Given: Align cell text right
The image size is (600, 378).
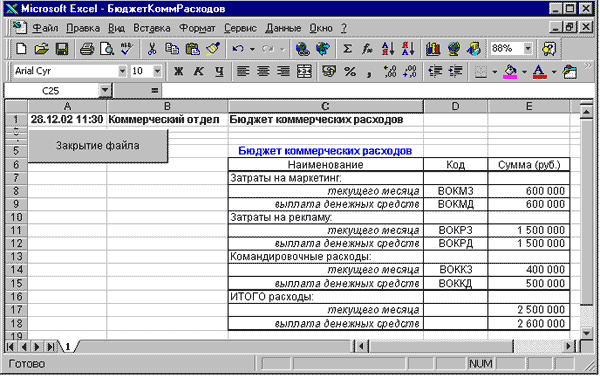Looking at the screenshot, I should click(284, 71).
